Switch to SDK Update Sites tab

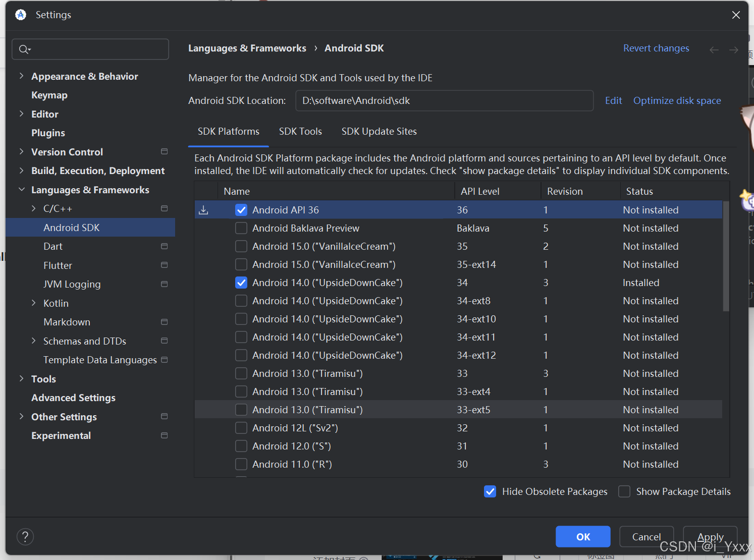click(x=379, y=131)
